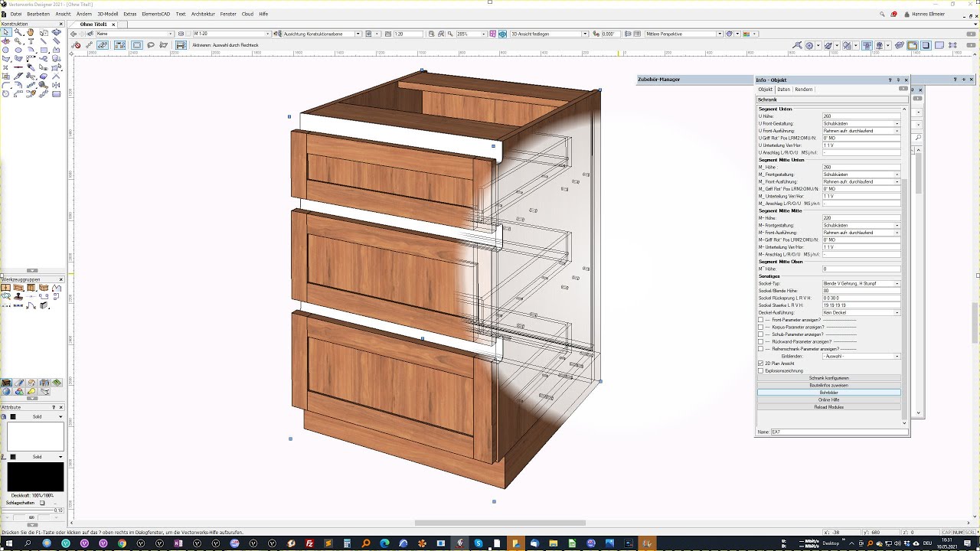This screenshot has width=980, height=551.
Task: Switch to the Rendern tab
Action: (804, 90)
